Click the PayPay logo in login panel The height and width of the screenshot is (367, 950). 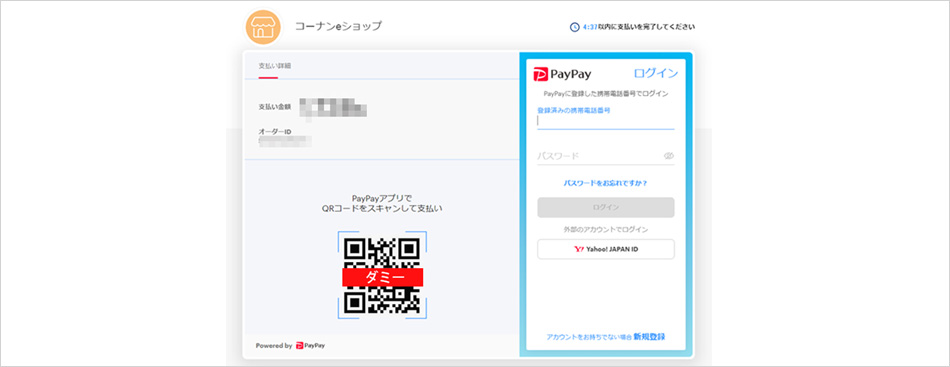[562, 74]
